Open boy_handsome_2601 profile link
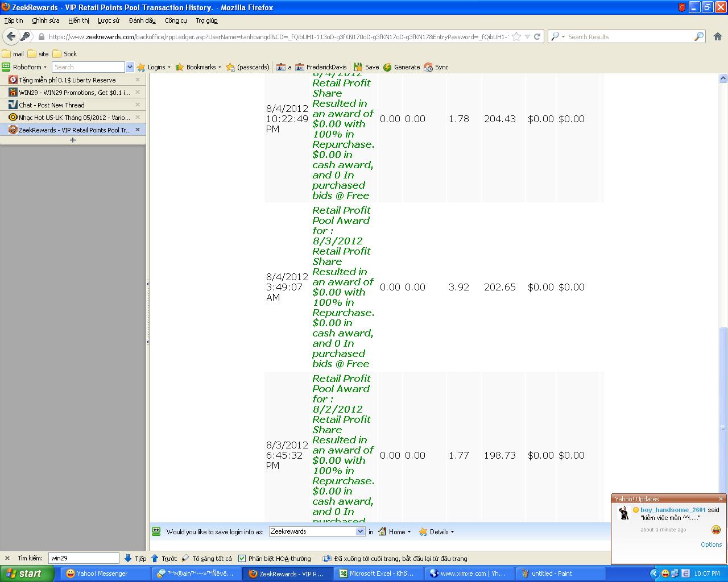The height and width of the screenshot is (582, 728). [x=673, y=510]
